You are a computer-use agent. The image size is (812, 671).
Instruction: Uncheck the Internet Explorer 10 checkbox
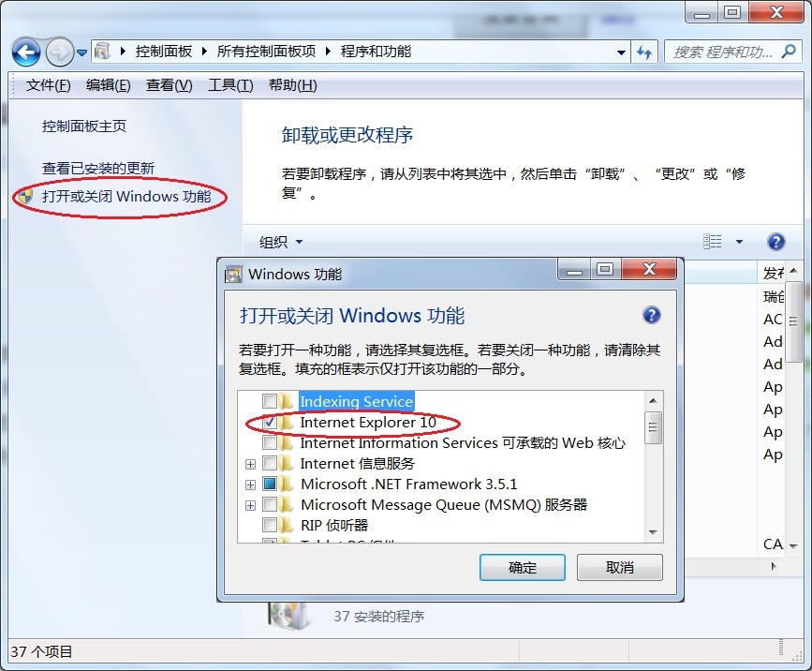tap(270, 423)
